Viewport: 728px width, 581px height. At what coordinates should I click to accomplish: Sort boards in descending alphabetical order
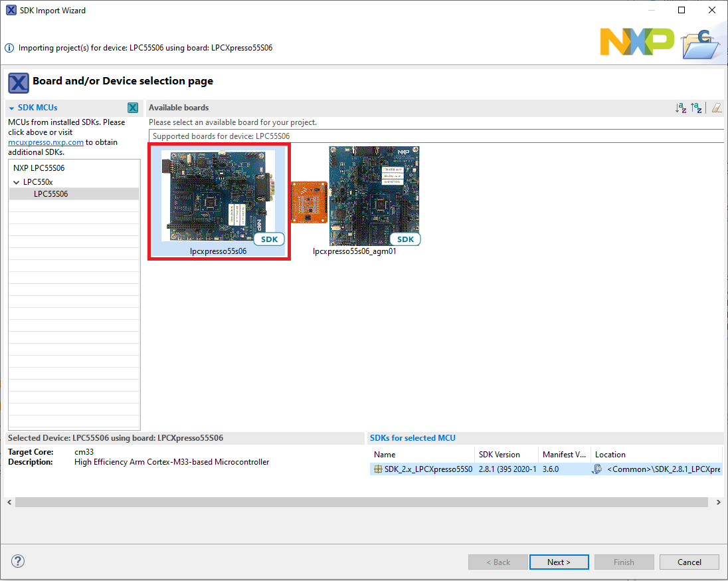(x=696, y=108)
